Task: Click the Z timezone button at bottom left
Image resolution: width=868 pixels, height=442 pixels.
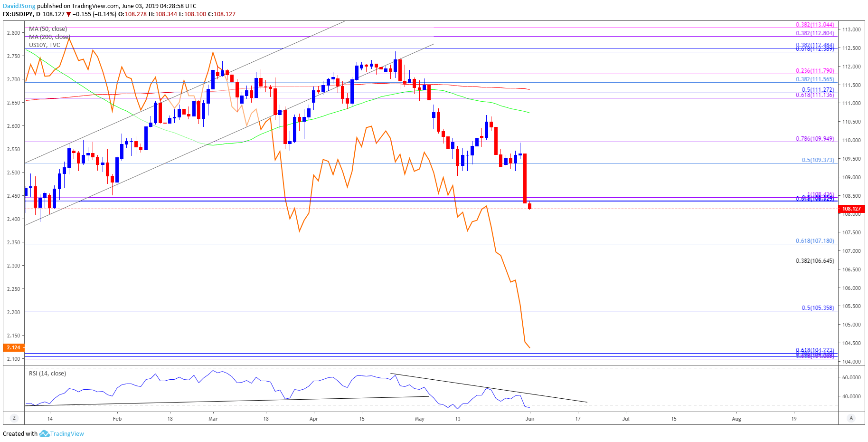Action: coord(14,418)
